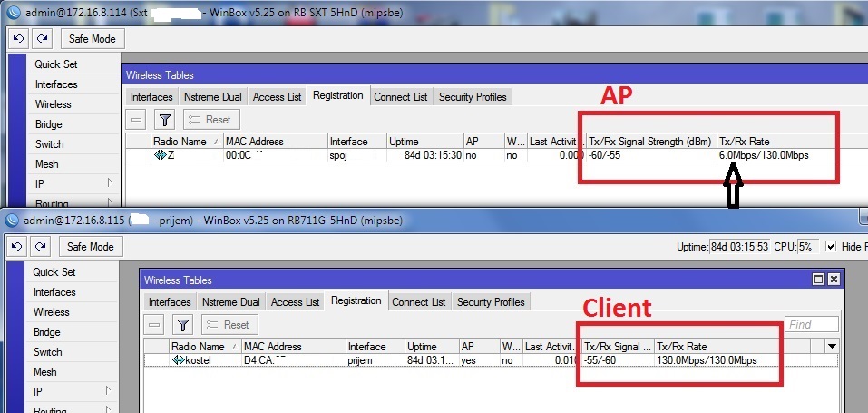
Task: Click redo arrow in bottom WinBox window
Action: (x=42, y=247)
